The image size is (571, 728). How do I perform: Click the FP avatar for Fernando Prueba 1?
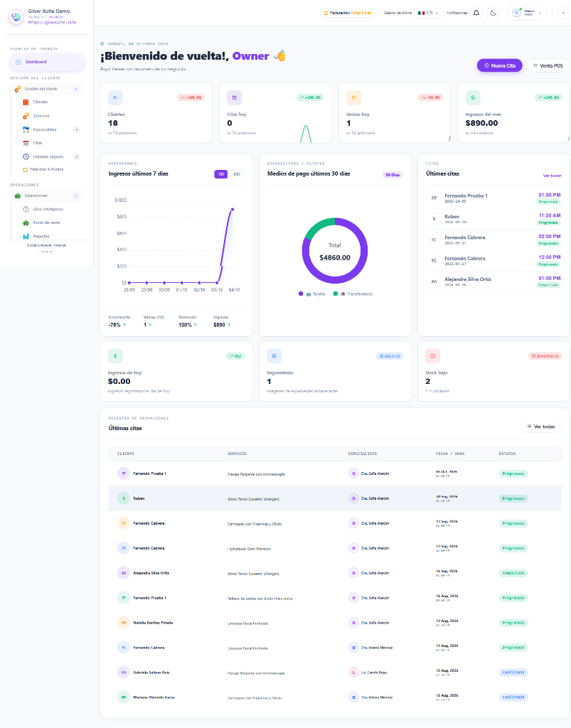point(434,198)
